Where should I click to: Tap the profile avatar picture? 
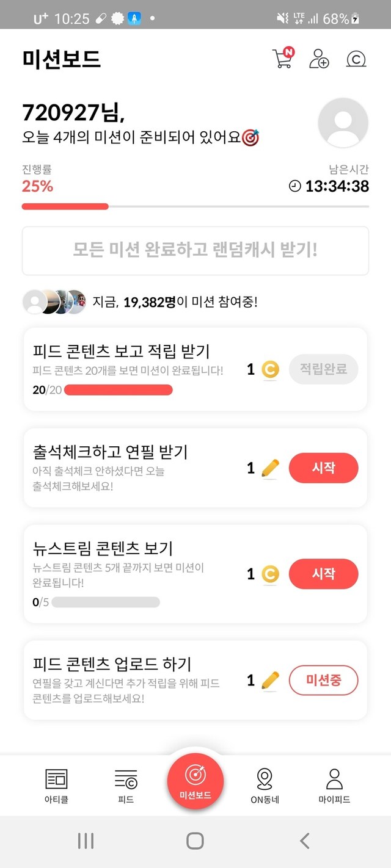point(343,123)
